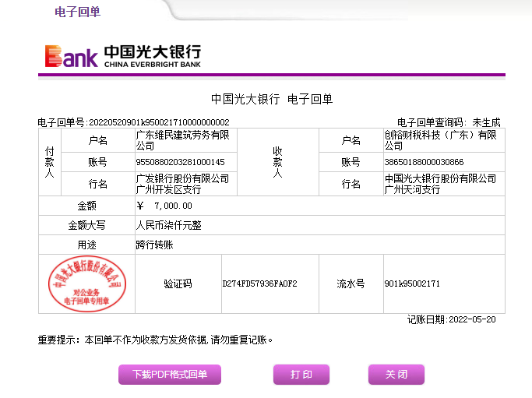Click the 记账日期 2022-05-20 text
Viewport: 532px width, 398px height.
click(x=451, y=320)
